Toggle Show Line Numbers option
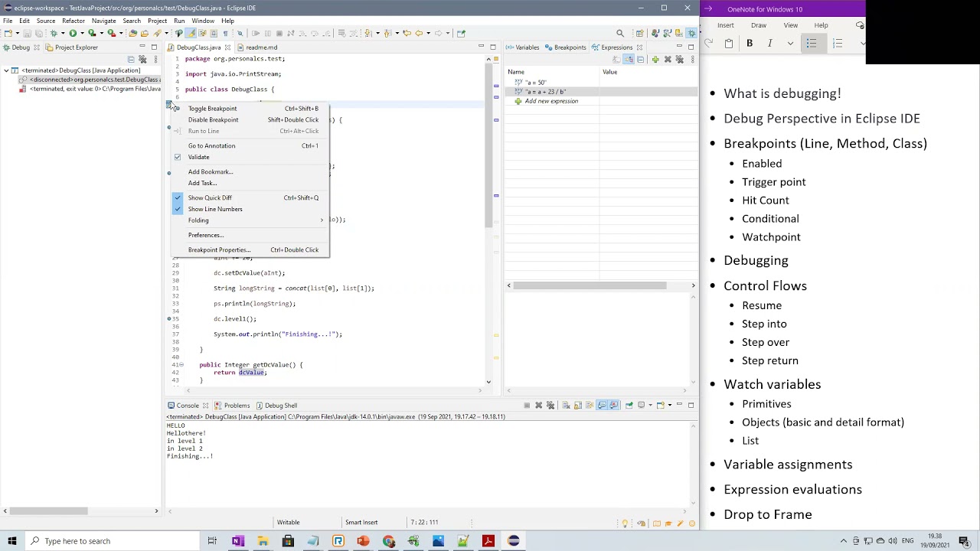This screenshot has width=980, height=551. (x=178, y=209)
